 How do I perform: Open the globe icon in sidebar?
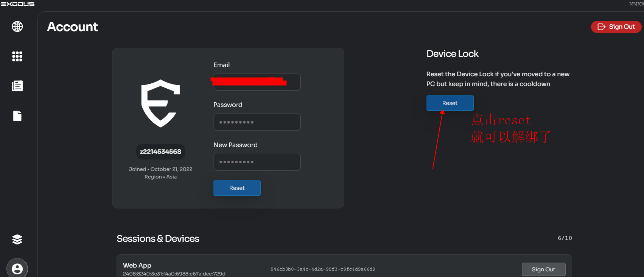click(x=17, y=27)
